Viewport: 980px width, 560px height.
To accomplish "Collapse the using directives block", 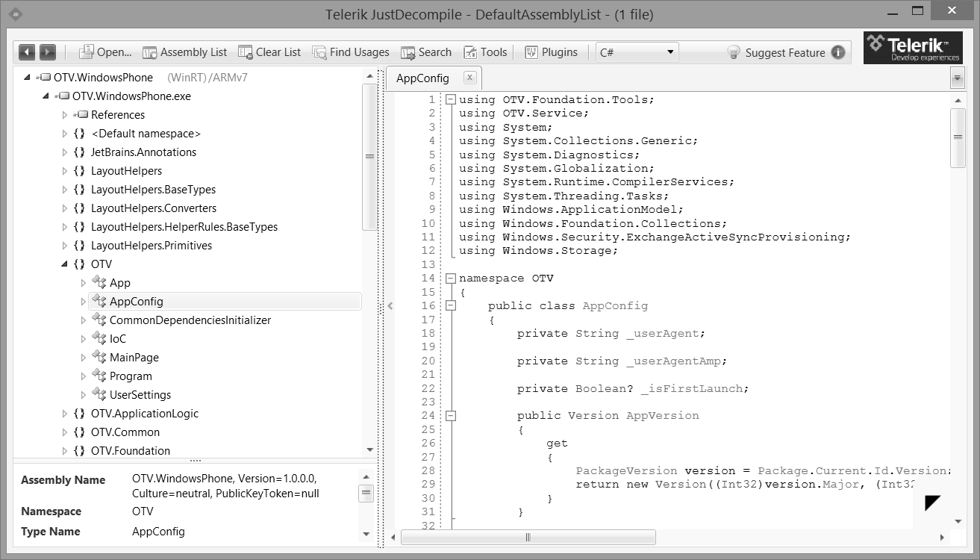I will click(x=451, y=99).
